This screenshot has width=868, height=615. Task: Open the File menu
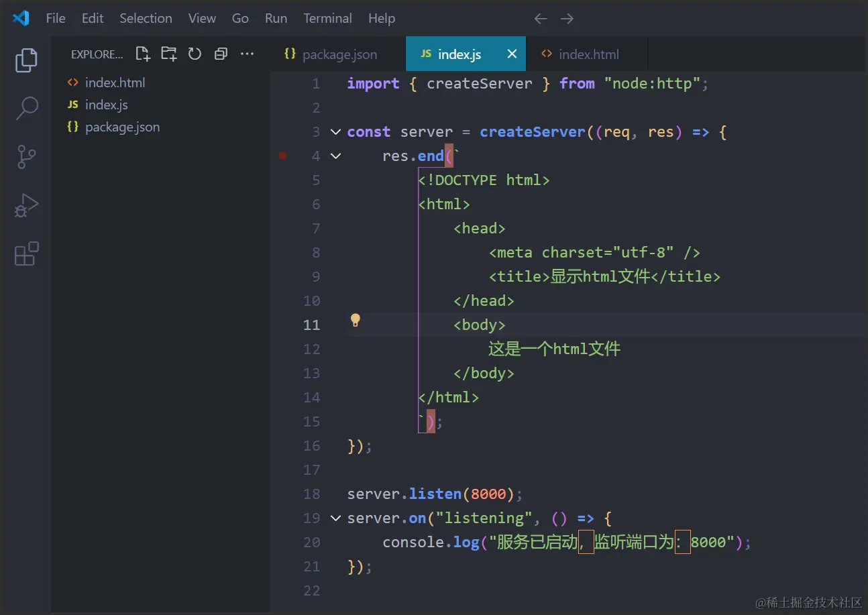56,18
